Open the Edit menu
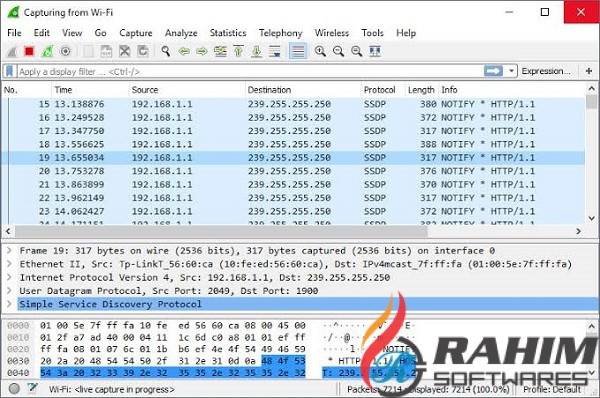 [41, 33]
